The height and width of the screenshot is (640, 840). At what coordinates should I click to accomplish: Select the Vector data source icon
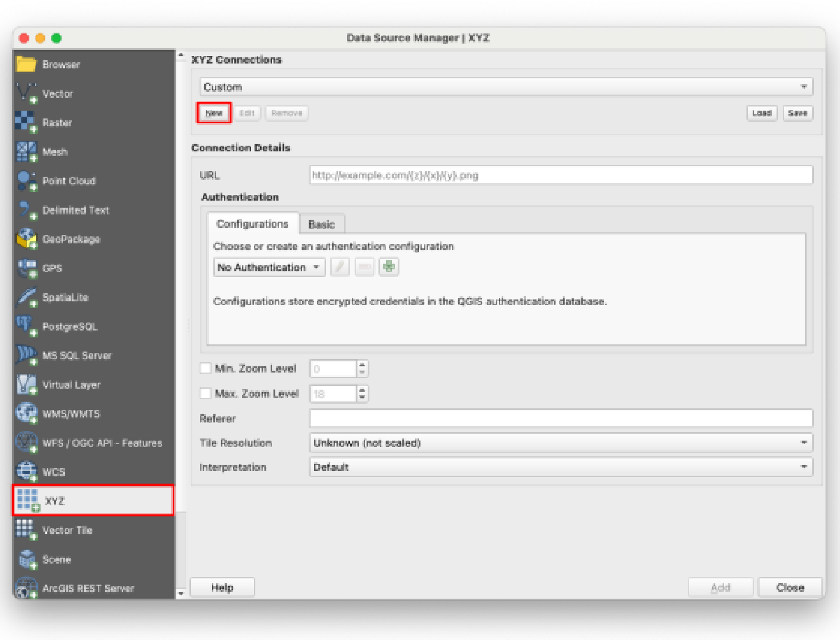26,93
